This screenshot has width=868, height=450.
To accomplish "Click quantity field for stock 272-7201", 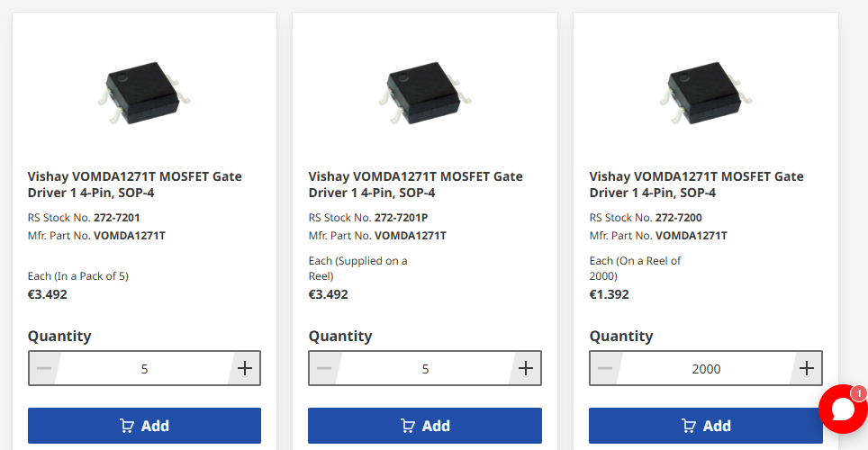I will (144, 368).
